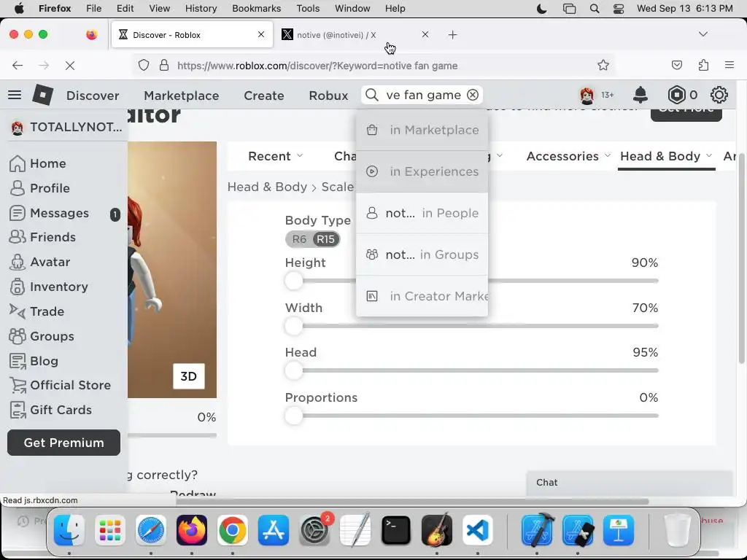Show the site lock security info

pos(164,65)
